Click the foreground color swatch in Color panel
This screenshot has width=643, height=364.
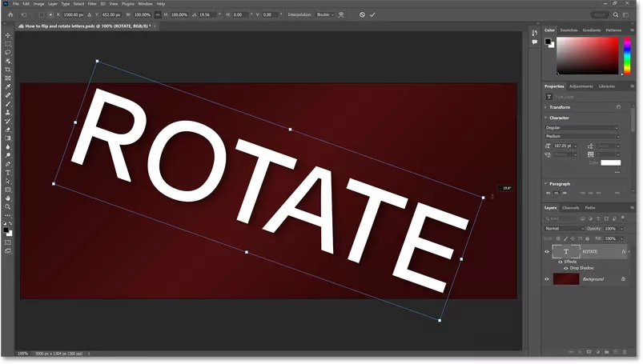coord(548,42)
